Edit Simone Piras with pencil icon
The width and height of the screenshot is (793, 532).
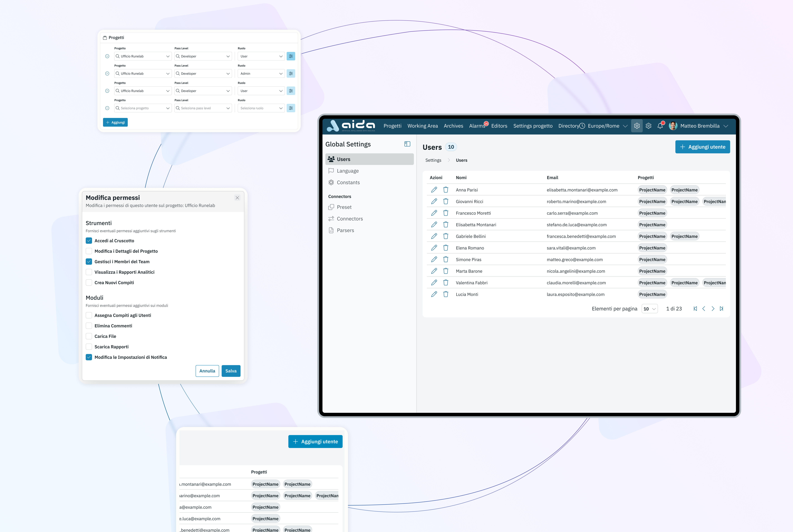click(x=434, y=259)
